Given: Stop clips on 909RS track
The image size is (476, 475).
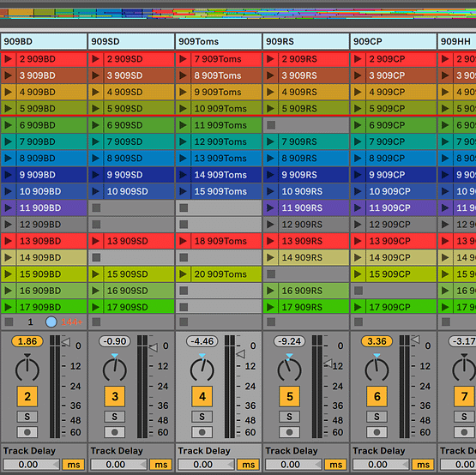Looking at the screenshot, I should point(271,322).
